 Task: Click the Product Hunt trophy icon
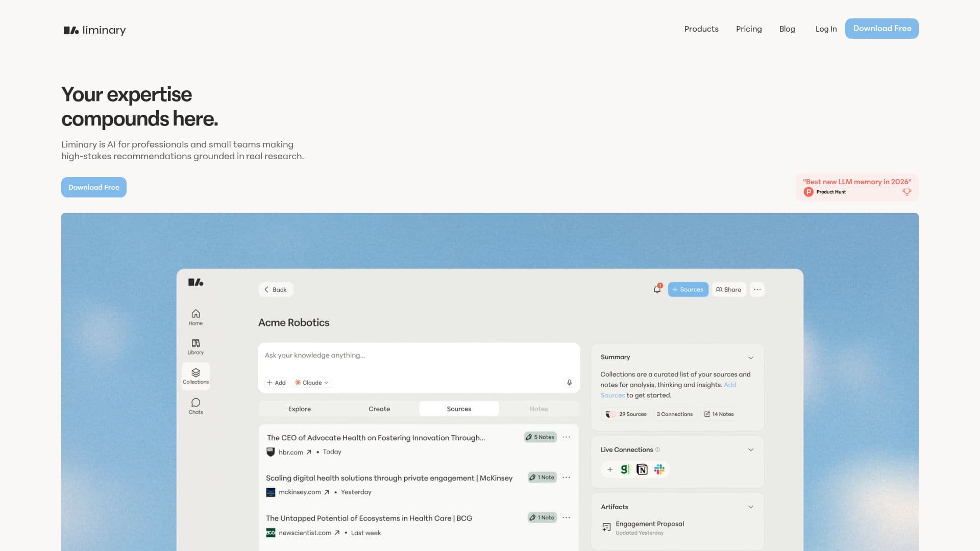[x=906, y=192]
